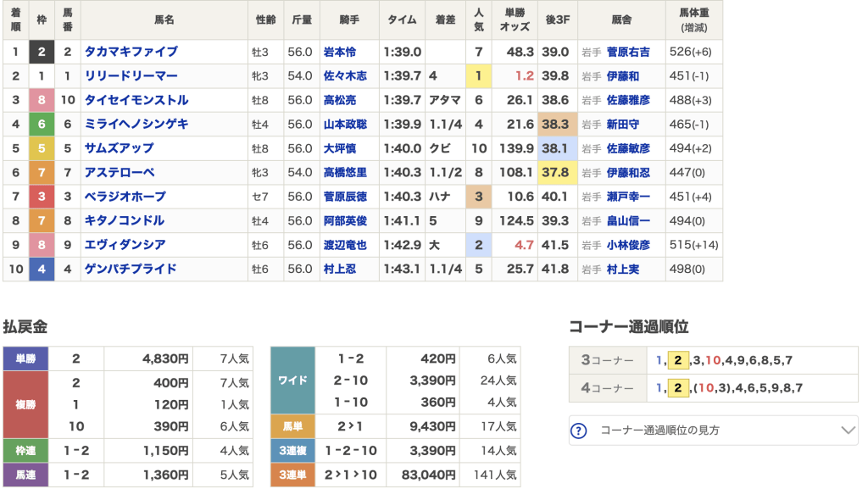
Task: Open jockey 渡辺竜也 profile
Action: click(x=346, y=244)
